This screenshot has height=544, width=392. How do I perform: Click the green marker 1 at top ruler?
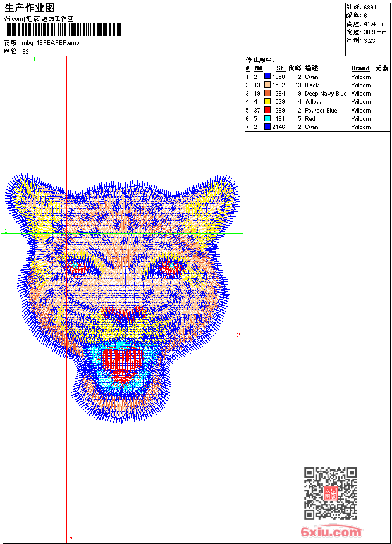tap(34, 59)
